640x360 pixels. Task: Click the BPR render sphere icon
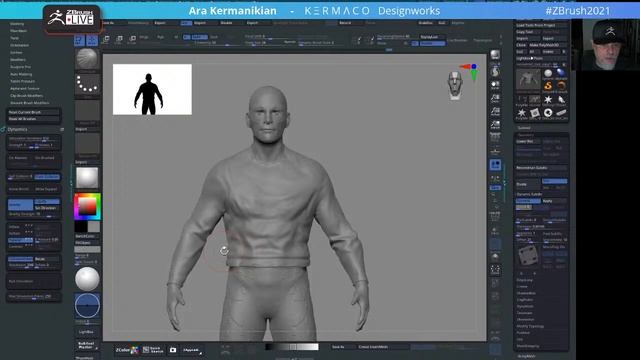[495, 55]
